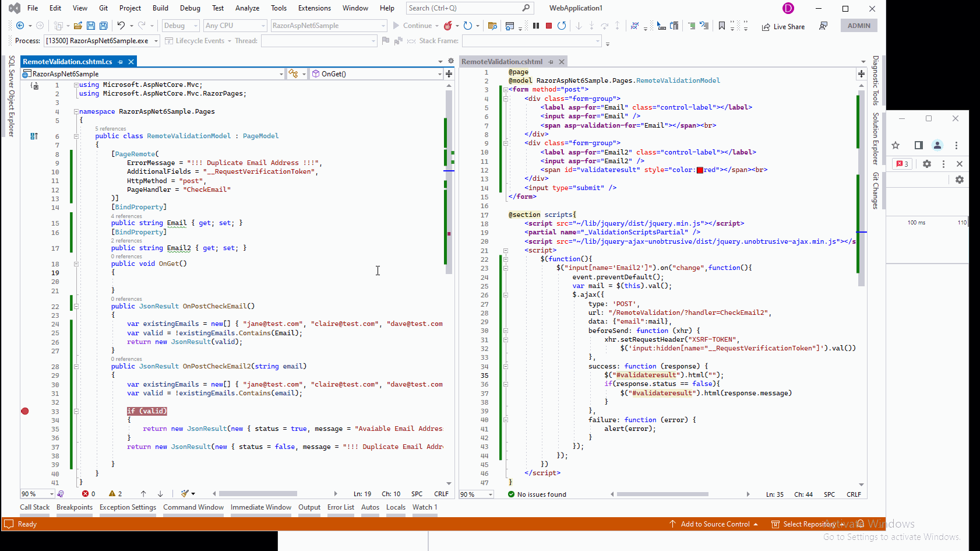This screenshot has width=980, height=551.
Task: Open the RazorAspNet6Sample project scope dropdown in editor
Action: click(153, 74)
